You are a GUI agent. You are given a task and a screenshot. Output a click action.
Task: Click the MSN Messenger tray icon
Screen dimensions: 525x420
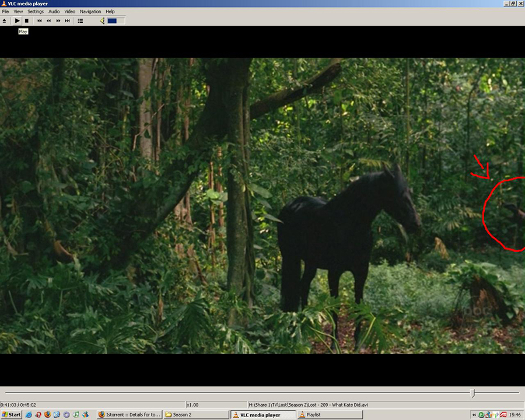[488, 415]
